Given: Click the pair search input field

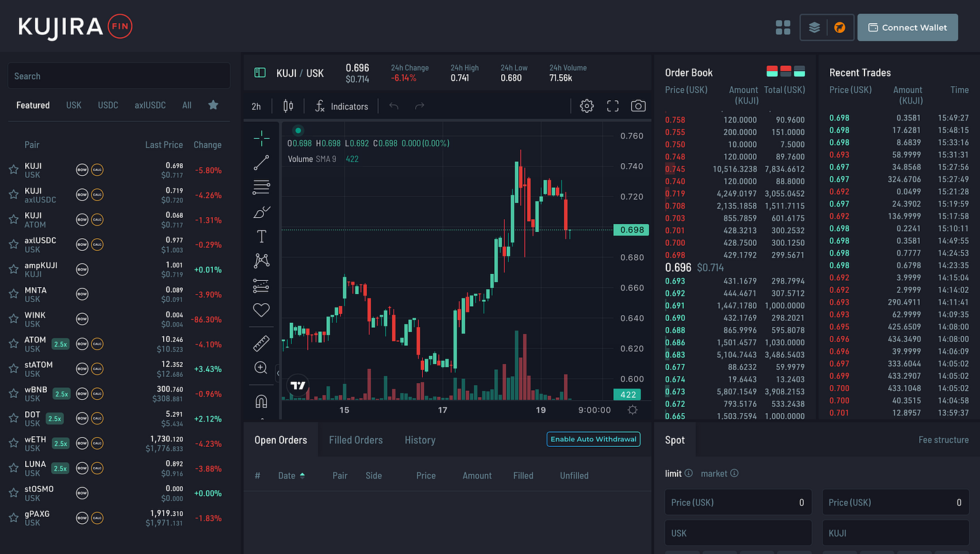Looking at the screenshot, I should coord(119,76).
